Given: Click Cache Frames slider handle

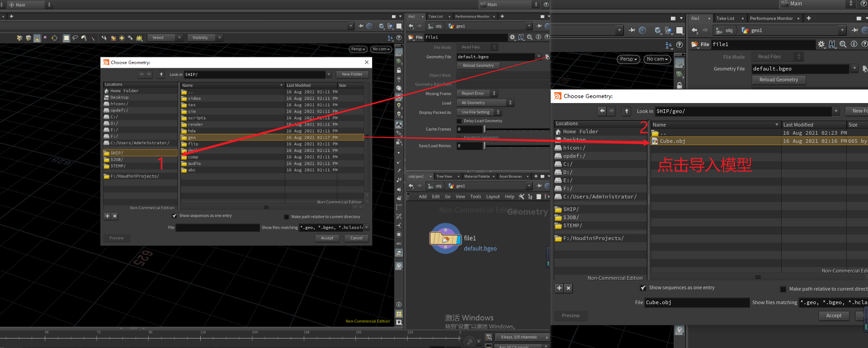Looking at the screenshot, I should coord(484,130).
